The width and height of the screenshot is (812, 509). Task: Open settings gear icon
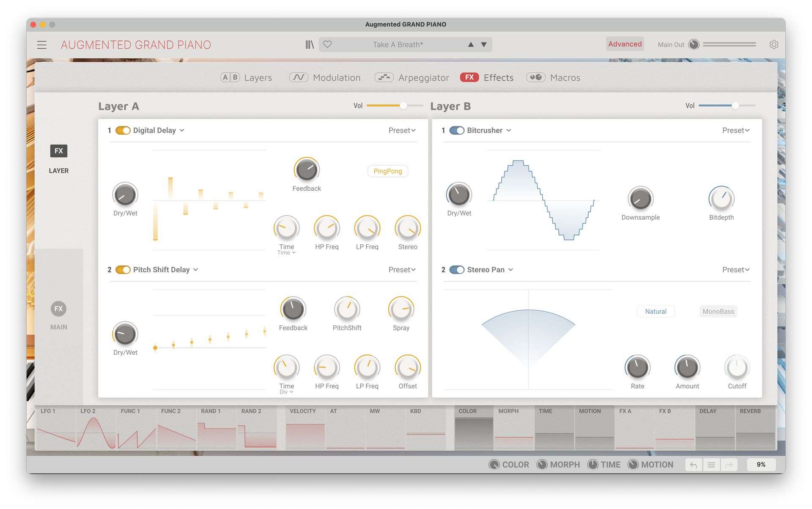(x=774, y=44)
